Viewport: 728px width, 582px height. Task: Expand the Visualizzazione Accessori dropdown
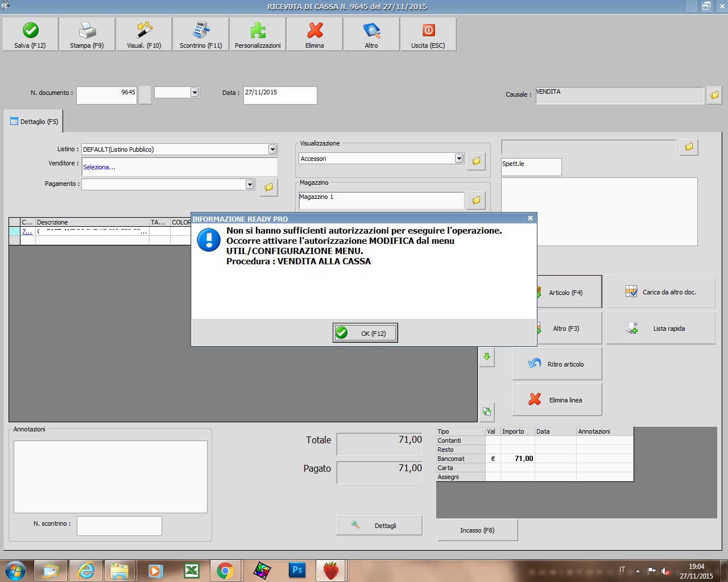459,159
